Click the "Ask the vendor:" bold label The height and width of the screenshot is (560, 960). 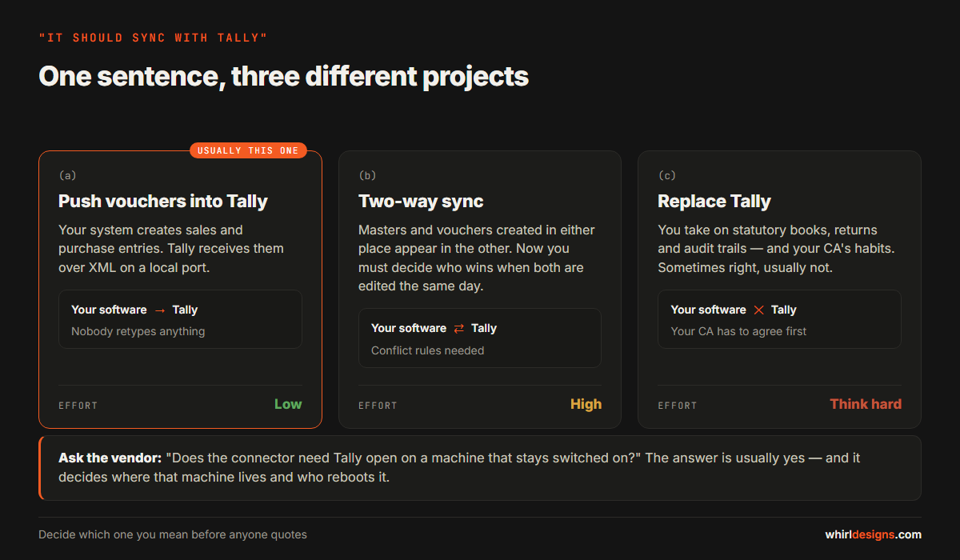pyautogui.click(x=110, y=458)
